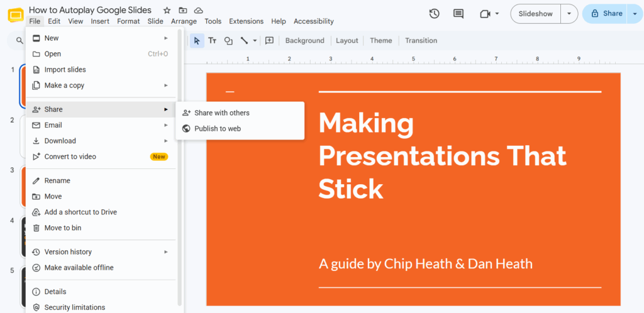Open the Transition panel button
The height and width of the screenshot is (313, 644).
421,40
